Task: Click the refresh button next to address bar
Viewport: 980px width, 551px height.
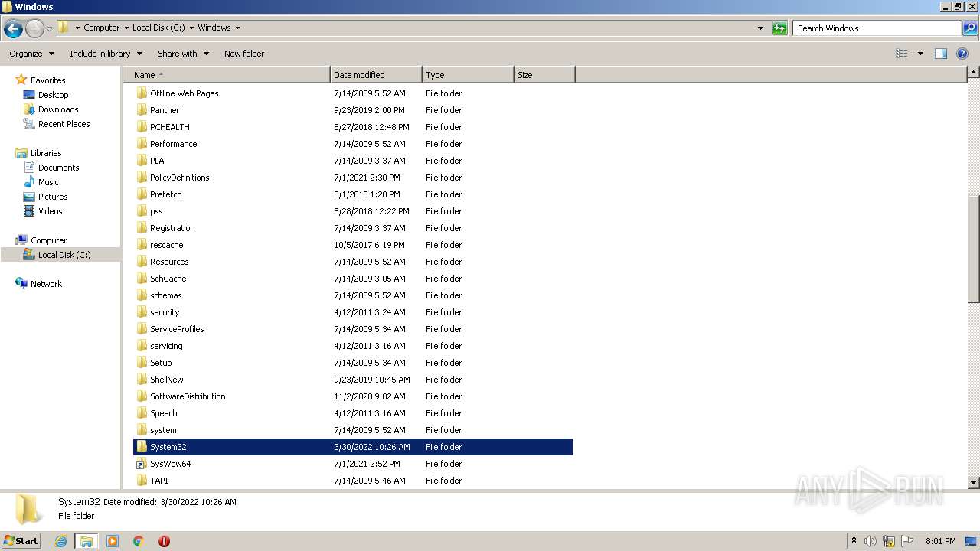Action: pyautogui.click(x=779, y=28)
